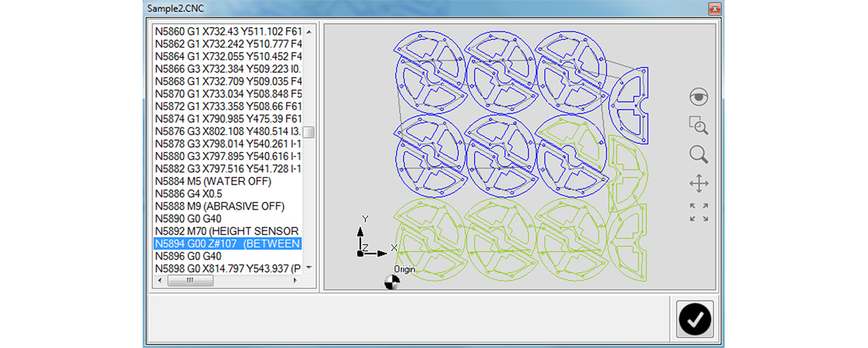The height and width of the screenshot is (348, 868).
Task: Select line N5878 G3 X798.014
Action: coord(228,144)
